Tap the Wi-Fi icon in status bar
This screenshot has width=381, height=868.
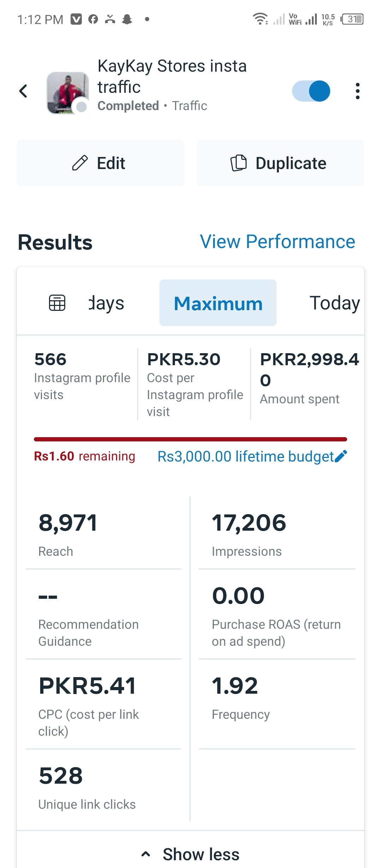tap(260, 19)
